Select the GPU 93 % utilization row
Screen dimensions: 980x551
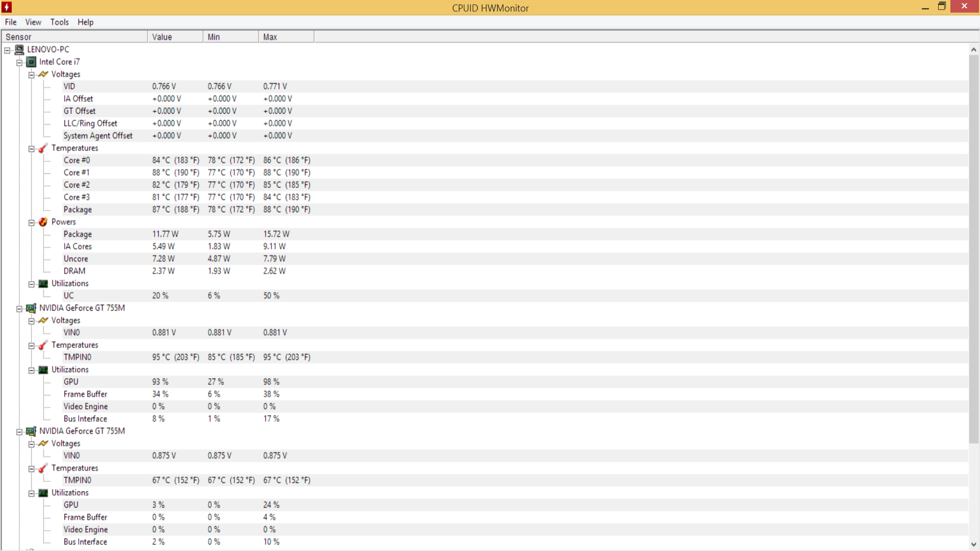pyautogui.click(x=515, y=382)
